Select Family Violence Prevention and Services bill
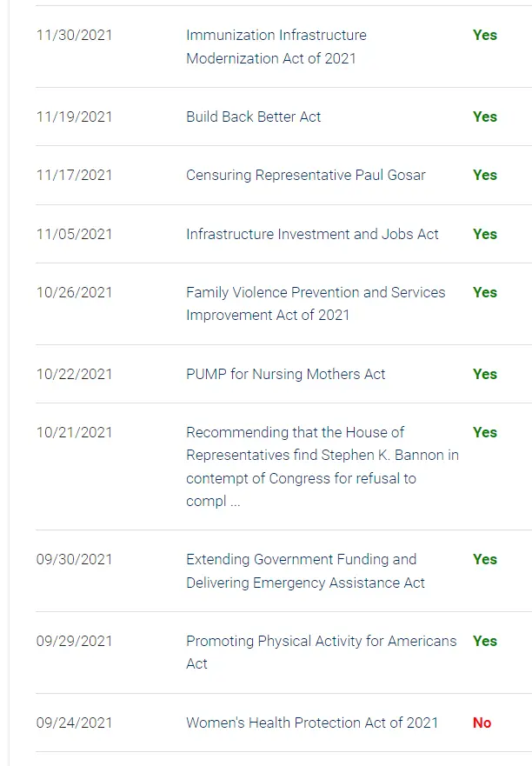Screen dimensions: 532x766 tap(316, 303)
